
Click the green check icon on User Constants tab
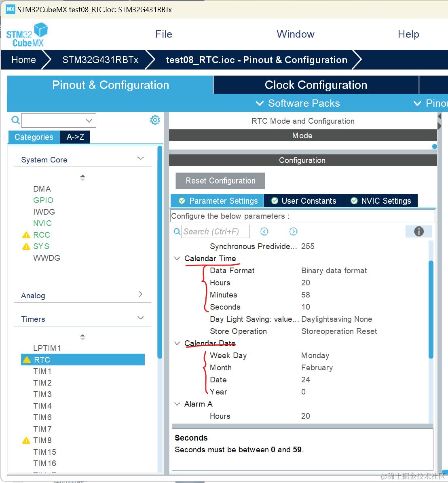[274, 201]
